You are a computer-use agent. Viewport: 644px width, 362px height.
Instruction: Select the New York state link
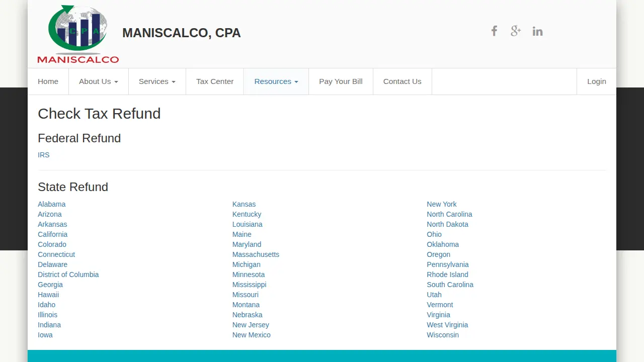[441, 204]
